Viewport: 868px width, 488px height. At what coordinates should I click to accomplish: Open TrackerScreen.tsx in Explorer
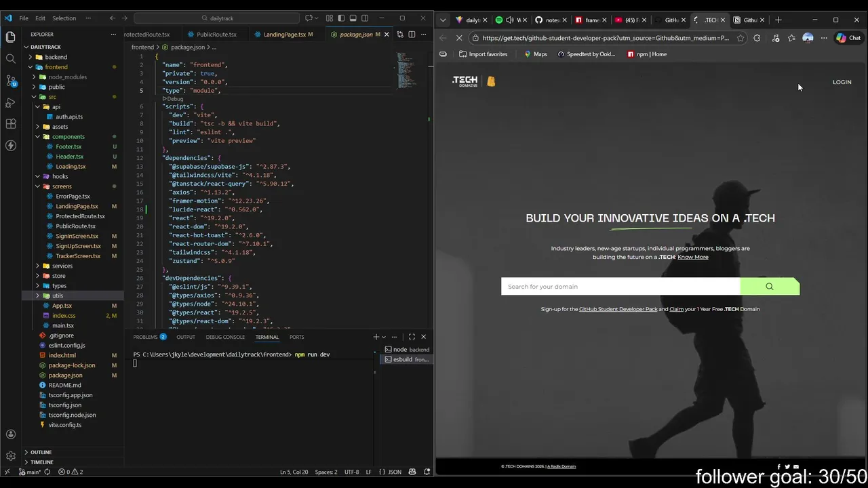tap(78, 256)
